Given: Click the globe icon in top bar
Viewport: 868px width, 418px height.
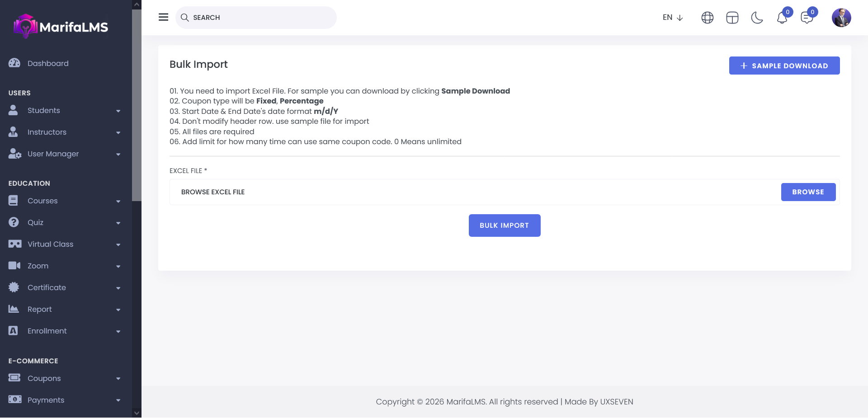Looking at the screenshot, I should (707, 18).
